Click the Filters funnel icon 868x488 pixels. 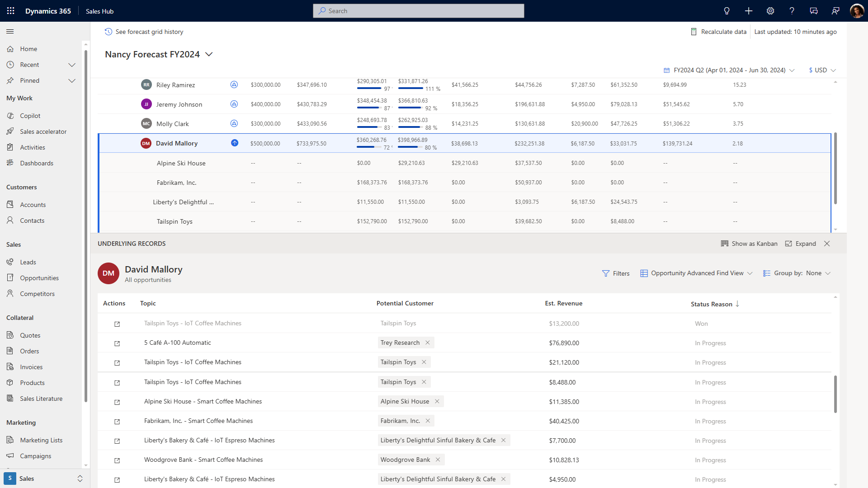point(606,273)
